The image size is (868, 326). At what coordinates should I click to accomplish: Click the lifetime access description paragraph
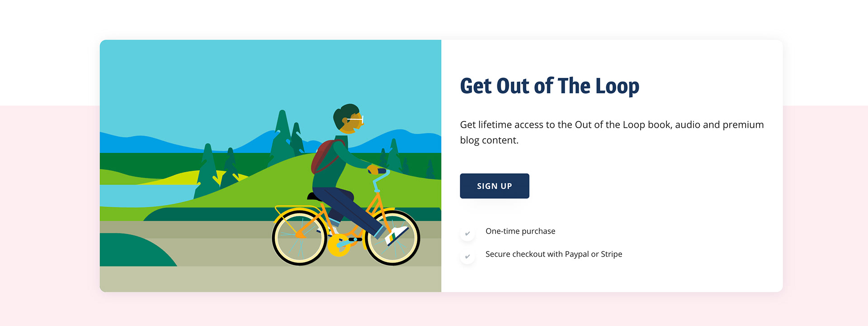(612, 132)
